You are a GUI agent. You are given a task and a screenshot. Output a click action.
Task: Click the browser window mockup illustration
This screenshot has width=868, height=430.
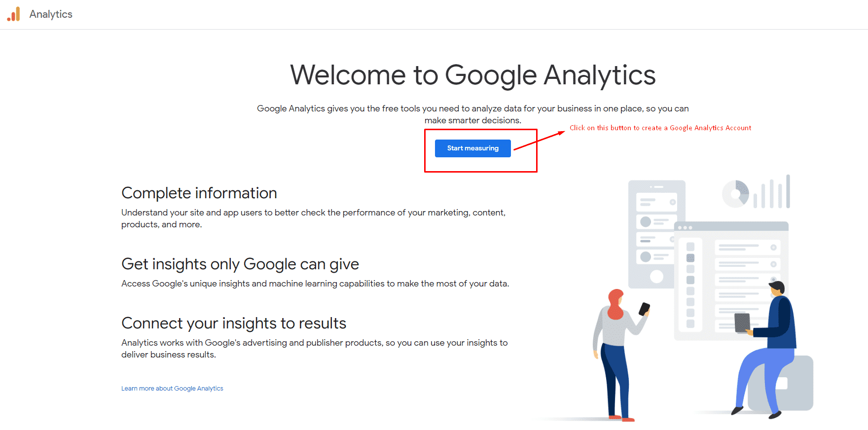tap(731, 281)
